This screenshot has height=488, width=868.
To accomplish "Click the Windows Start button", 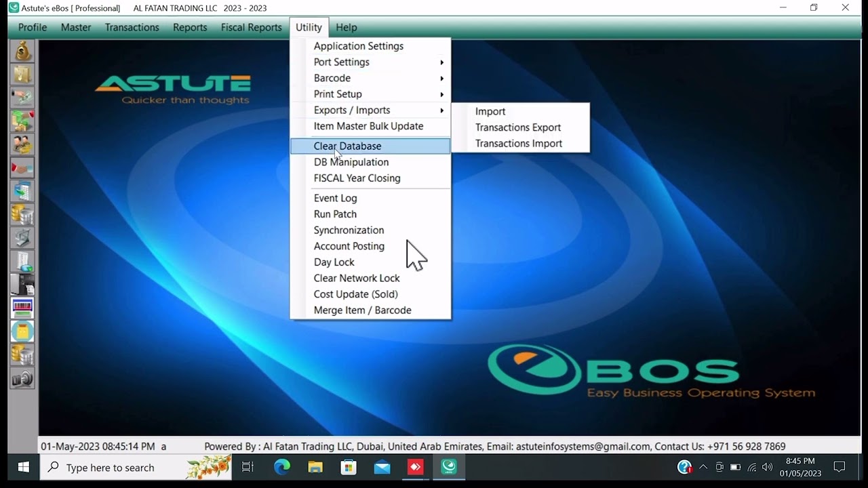I will 24,468.
